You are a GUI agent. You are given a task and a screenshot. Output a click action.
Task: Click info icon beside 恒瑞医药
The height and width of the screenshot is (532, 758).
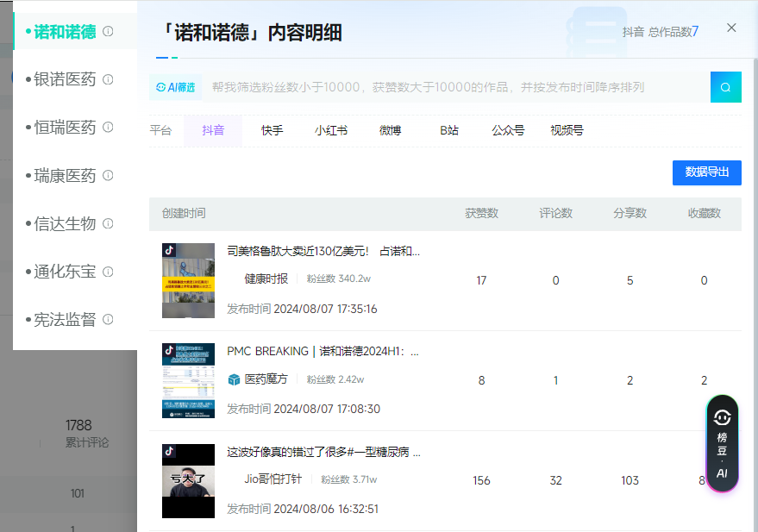[109, 127]
